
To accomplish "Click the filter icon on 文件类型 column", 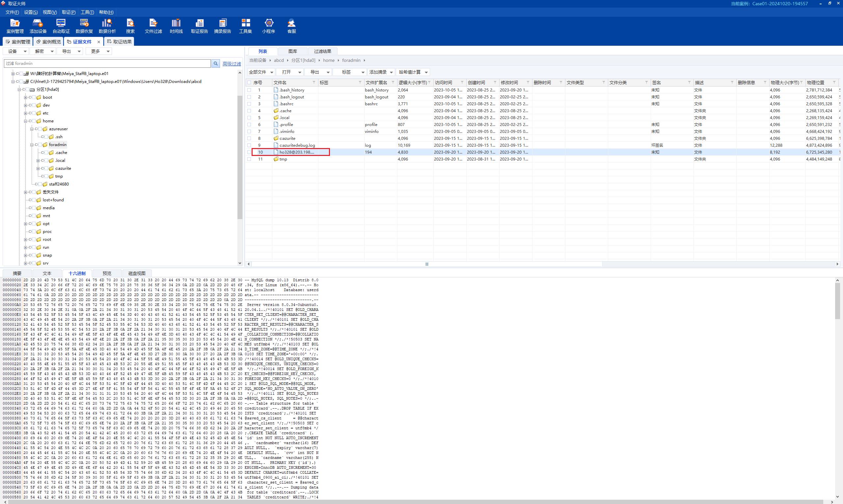I will pos(604,83).
